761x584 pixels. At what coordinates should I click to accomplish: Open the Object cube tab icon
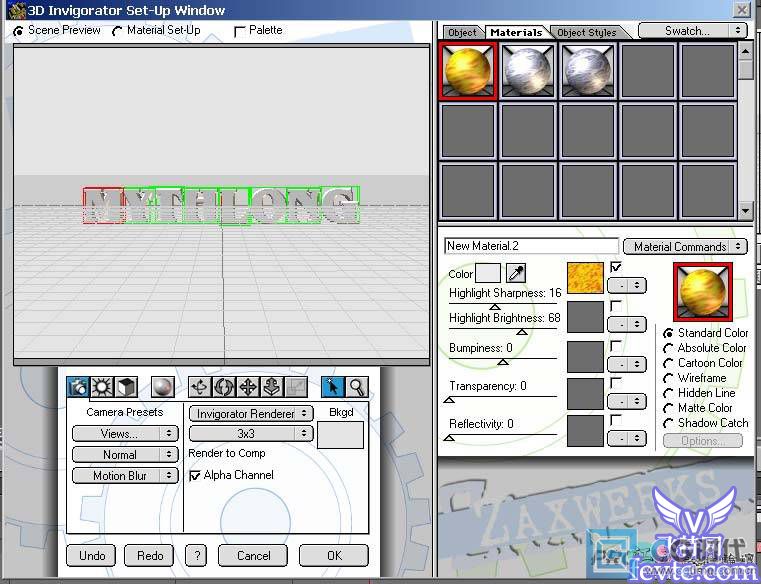coord(126,387)
